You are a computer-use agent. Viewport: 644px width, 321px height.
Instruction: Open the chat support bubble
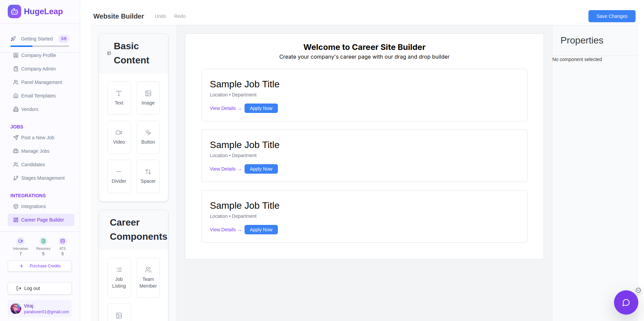tap(626, 302)
